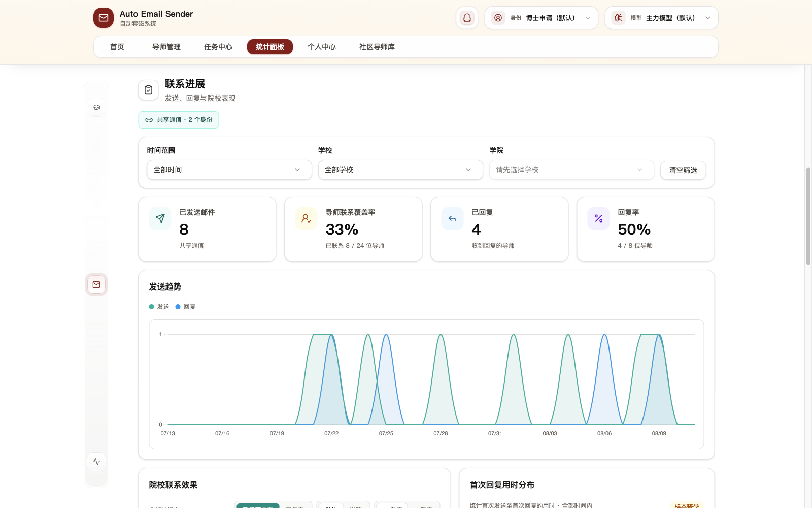Viewport: 812px width, 508px height.
Task: Click the page vertical scrollbar thumb
Action: [x=808, y=216]
